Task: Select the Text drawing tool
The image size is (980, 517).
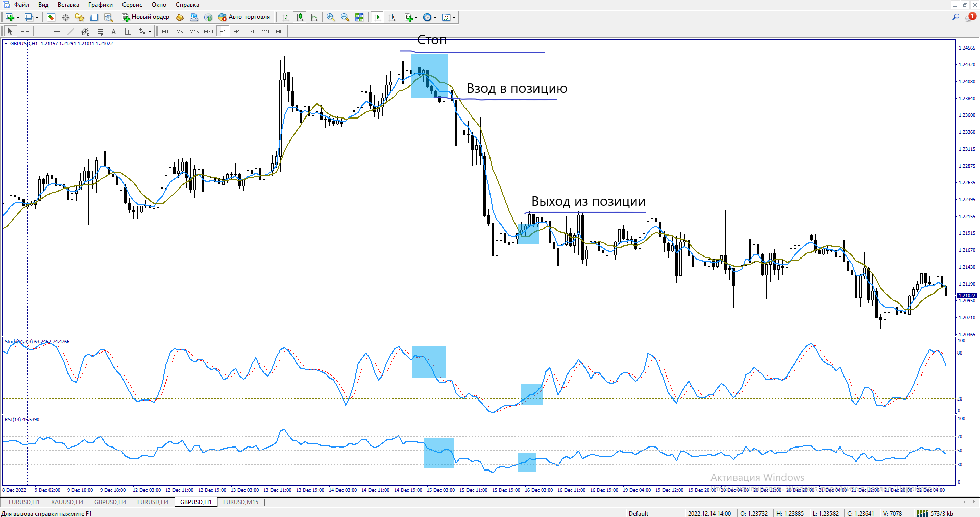Action: tap(114, 31)
